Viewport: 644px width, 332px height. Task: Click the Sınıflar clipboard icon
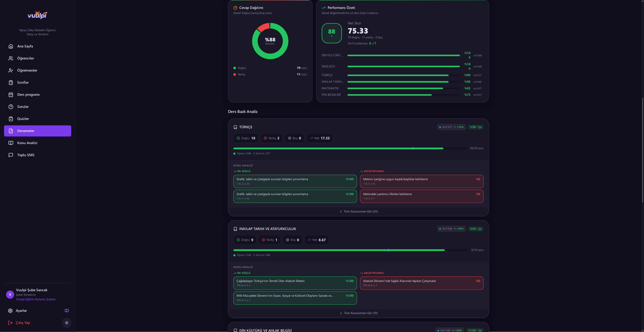click(x=11, y=83)
